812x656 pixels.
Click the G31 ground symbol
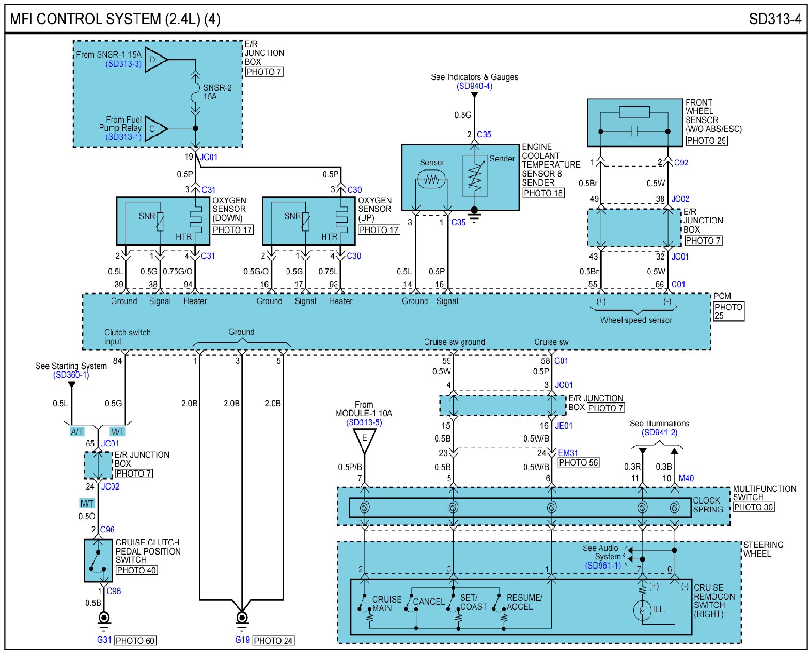(104, 619)
